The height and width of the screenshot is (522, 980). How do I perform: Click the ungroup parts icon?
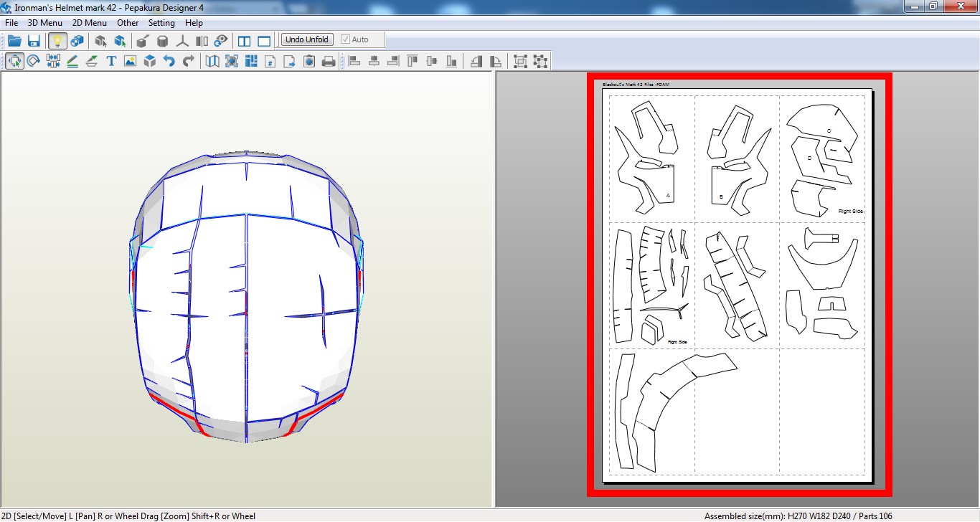tap(540, 61)
